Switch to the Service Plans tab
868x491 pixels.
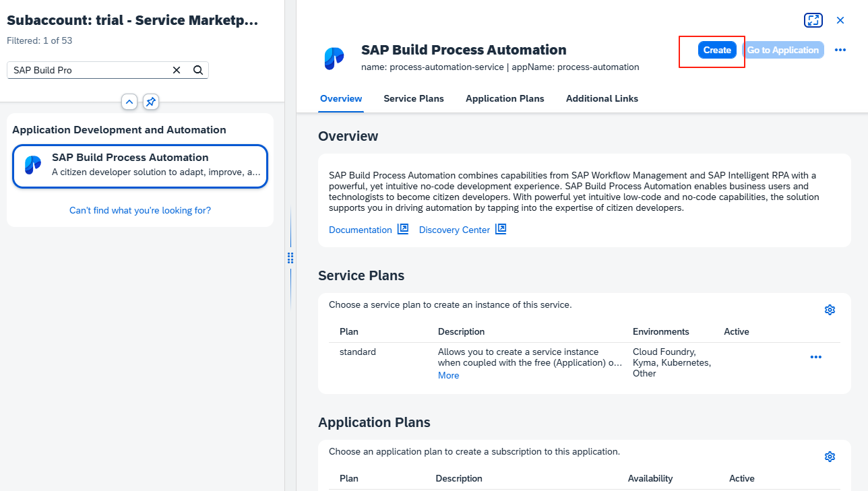tap(414, 98)
